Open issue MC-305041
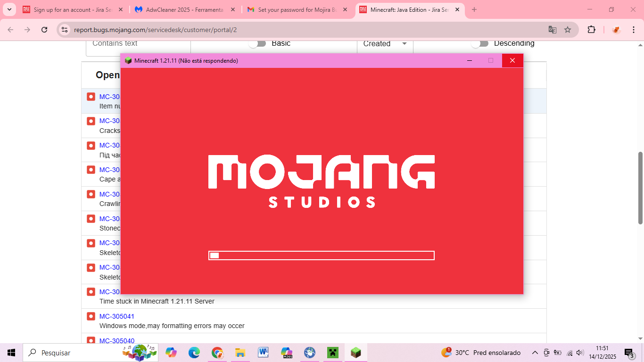The height and width of the screenshot is (362, 644). (117, 316)
